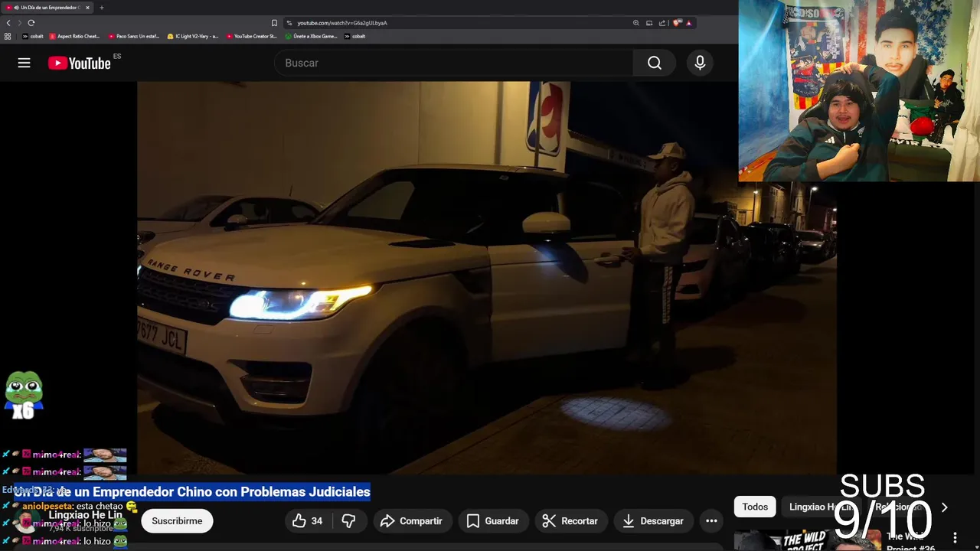Bookmark page with address bar bookmark icon
Screen dimensions: 980x551
coord(274,23)
